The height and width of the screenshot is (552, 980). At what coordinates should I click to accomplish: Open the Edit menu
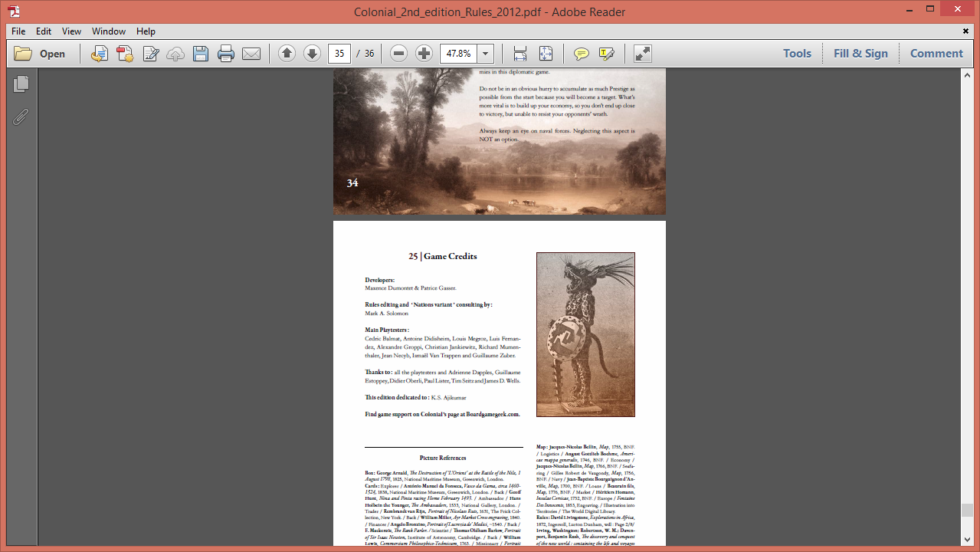coord(44,31)
